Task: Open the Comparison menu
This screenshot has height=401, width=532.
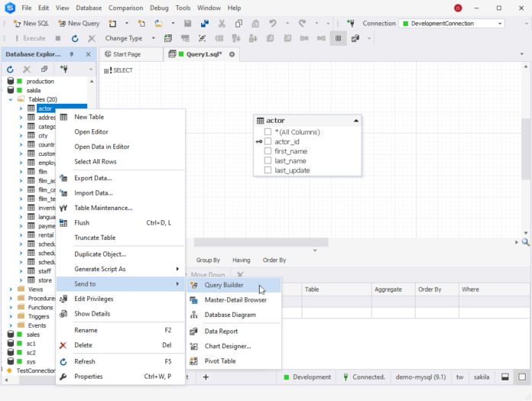Action: [x=125, y=8]
